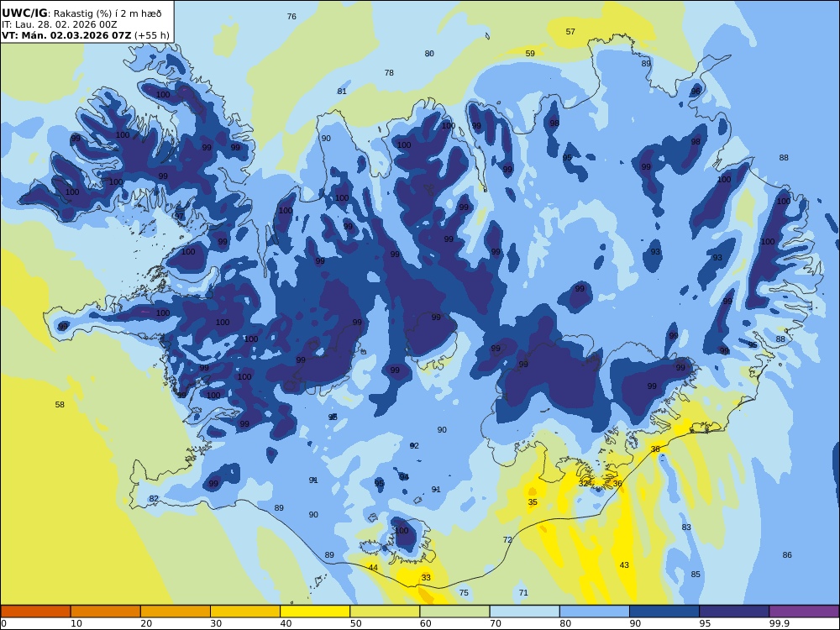Click the humidity value "35" in yellow area
Viewport: 840px width, 630px height.
[x=533, y=502]
